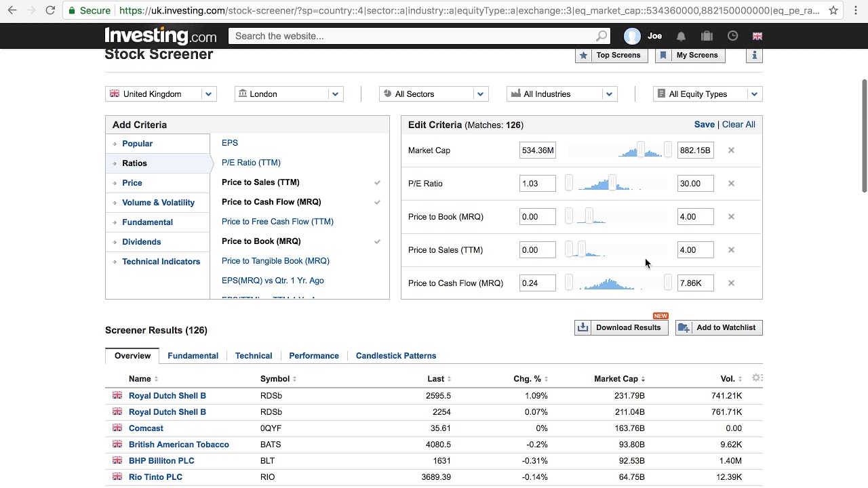Add Price to Free Cash Flow (TTM)
This screenshot has height=488, width=868.
[x=277, y=222]
